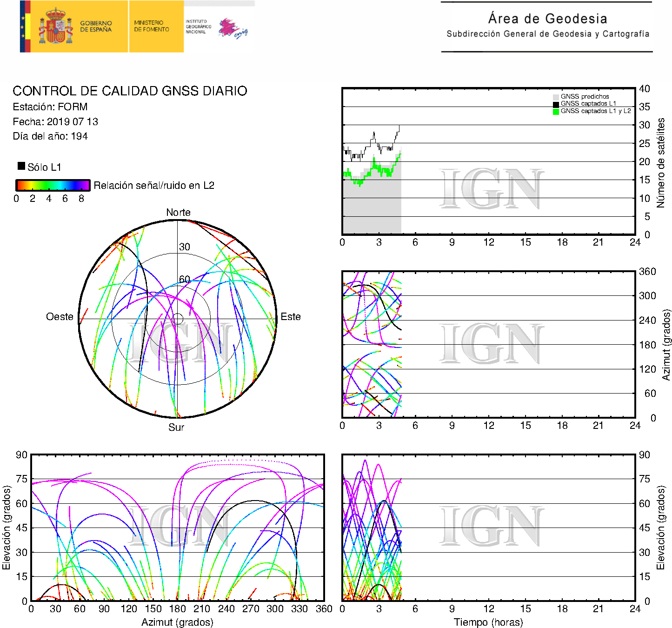Click the Tiempo (horas) axis label
Image resolution: width=672 pixels, height=628 pixels.
488,622
